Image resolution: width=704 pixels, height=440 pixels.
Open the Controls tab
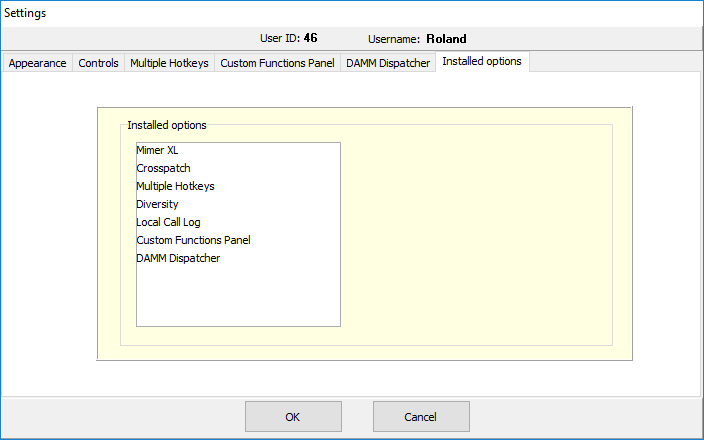click(x=98, y=63)
